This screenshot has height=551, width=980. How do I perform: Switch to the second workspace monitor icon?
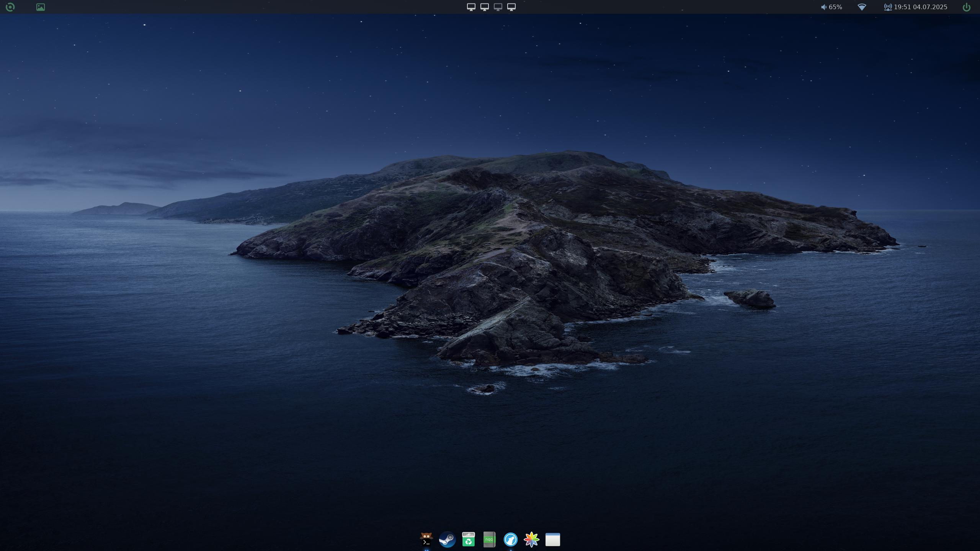[x=485, y=7]
